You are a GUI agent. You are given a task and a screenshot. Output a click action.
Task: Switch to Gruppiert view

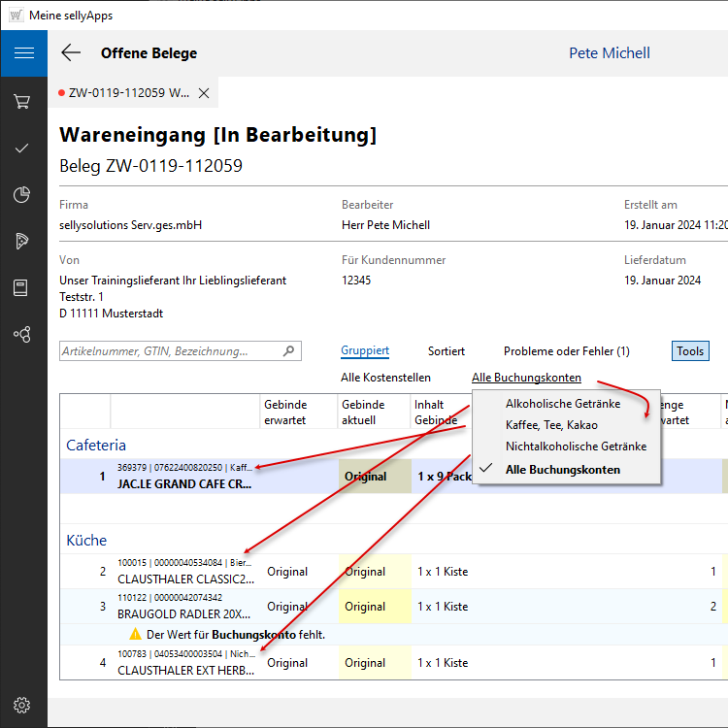(x=365, y=351)
